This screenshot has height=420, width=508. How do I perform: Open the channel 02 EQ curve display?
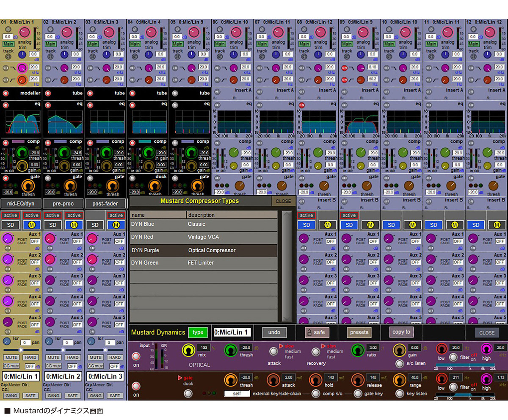tap(65, 121)
